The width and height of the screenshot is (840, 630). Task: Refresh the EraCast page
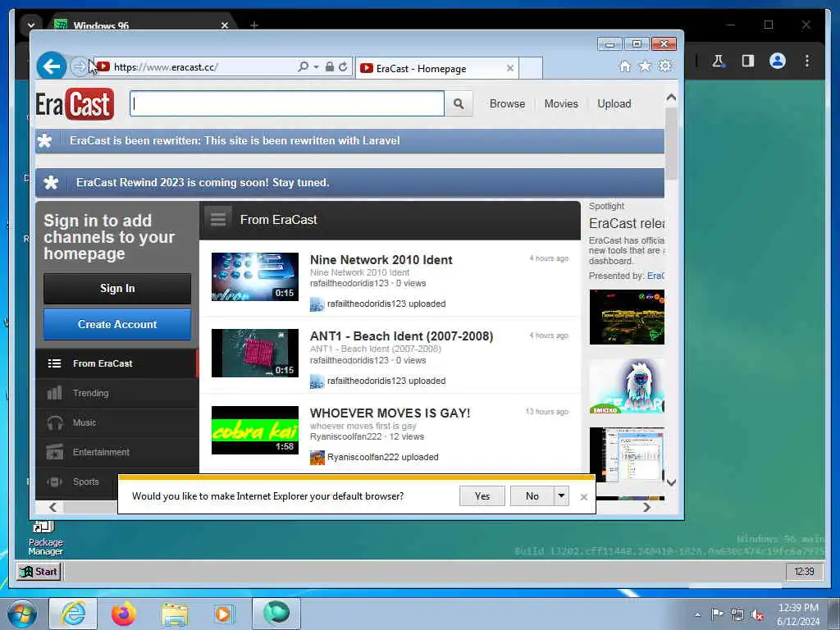click(x=343, y=67)
